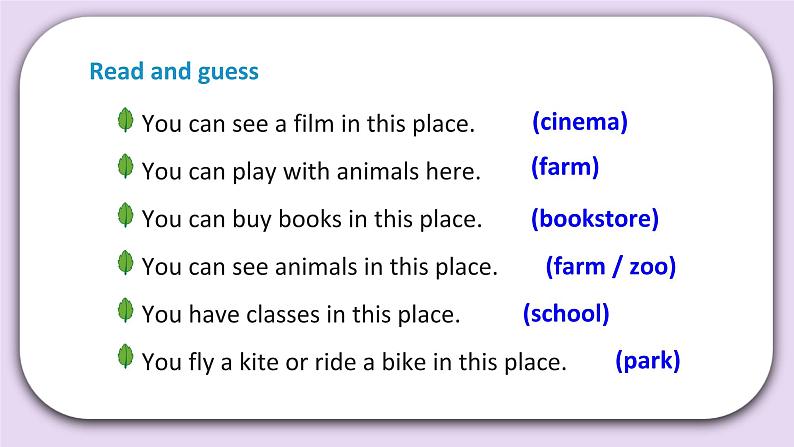Viewport: 794px width, 447px height.
Task: Select the sentence 'You can see a film in this place.'
Action: [308, 124]
